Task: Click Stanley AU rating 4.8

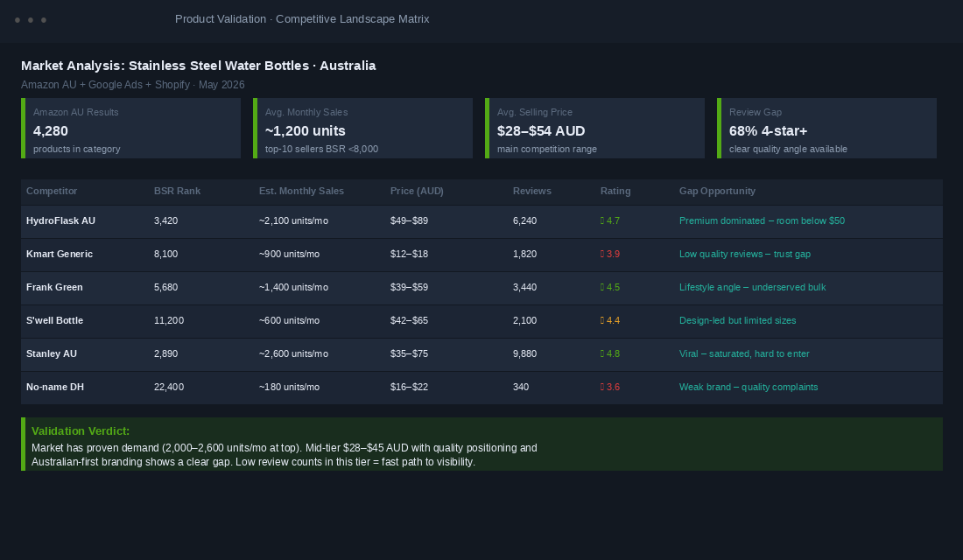Action: click(x=610, y=353)
